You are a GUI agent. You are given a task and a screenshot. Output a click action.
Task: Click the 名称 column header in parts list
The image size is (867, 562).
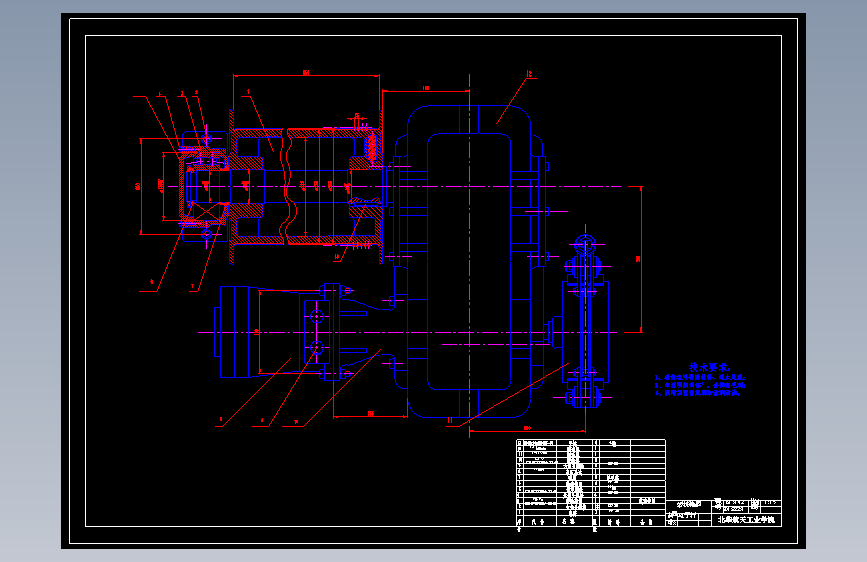pos(569,522)
